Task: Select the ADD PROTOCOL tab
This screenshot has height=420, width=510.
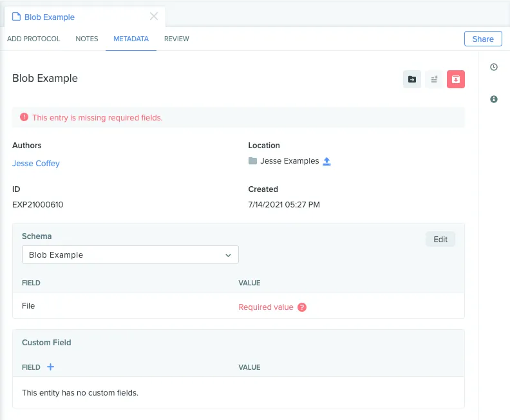Action: tap(33, 39)
